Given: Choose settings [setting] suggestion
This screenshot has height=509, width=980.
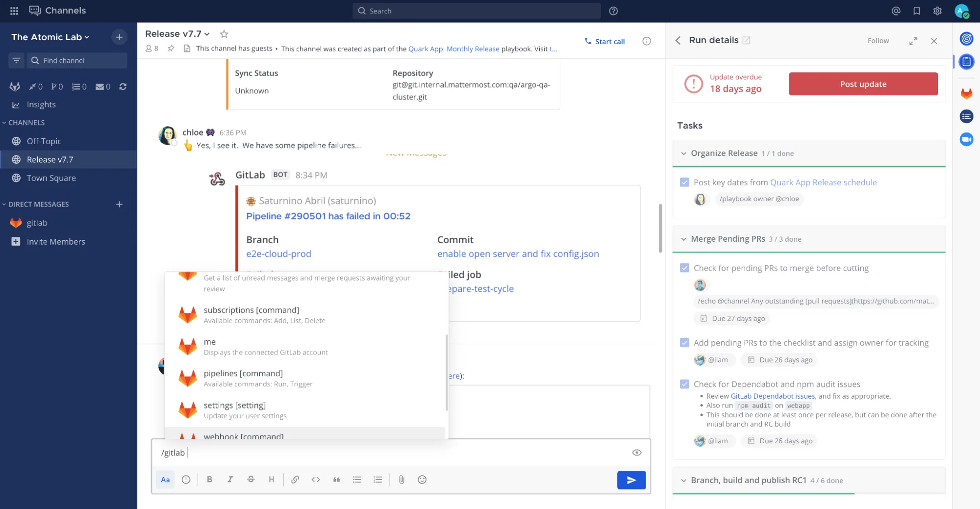Looking at the screenshot, I should click(x=305, y=410).
